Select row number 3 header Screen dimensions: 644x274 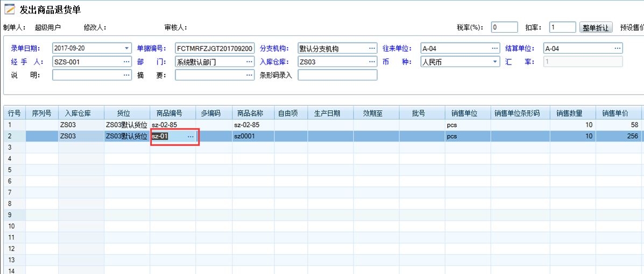[15, 147]
